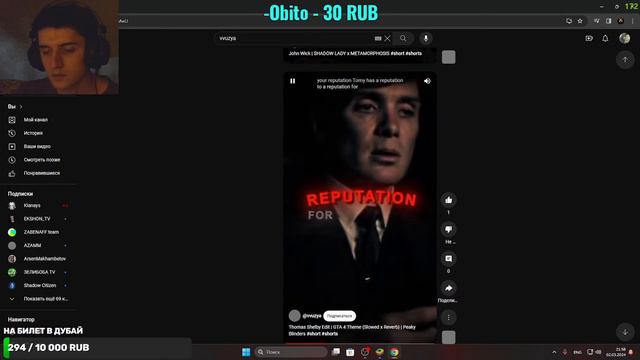The height and width of the screenshot is (360, 640).
Task: Open Chrome side panel icon
Action: [x=609, y=21]
